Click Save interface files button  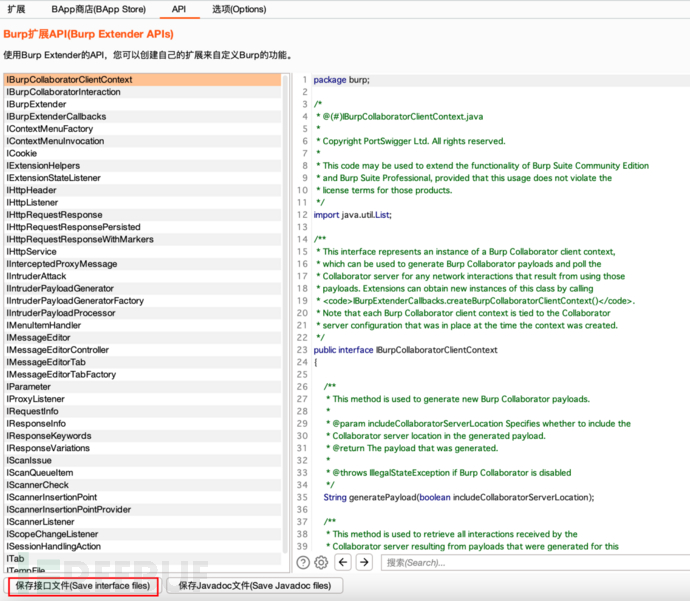pyautogui.click(x=81, y=586)
